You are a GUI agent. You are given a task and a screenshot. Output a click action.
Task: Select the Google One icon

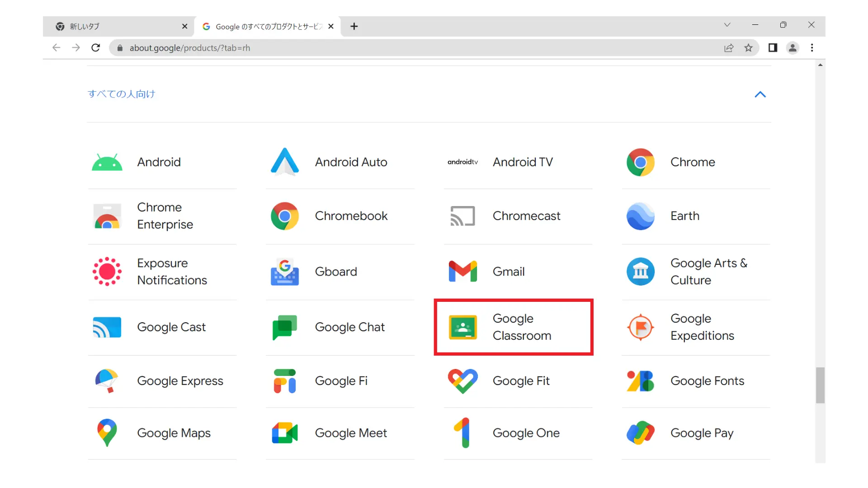pos(462,433)
